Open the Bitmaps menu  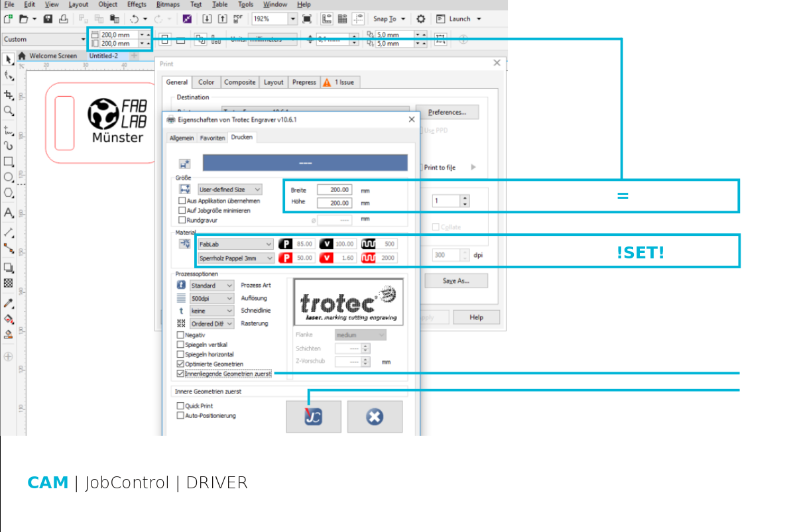point(168,5)
